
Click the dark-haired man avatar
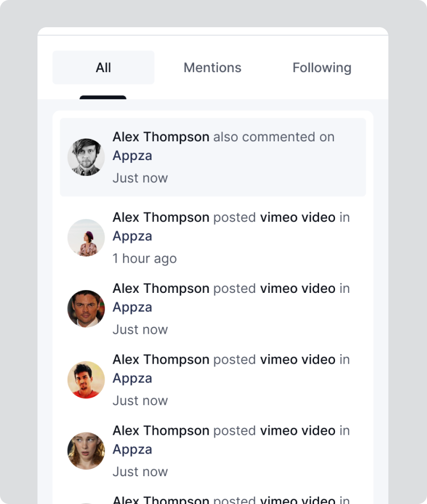86,309
